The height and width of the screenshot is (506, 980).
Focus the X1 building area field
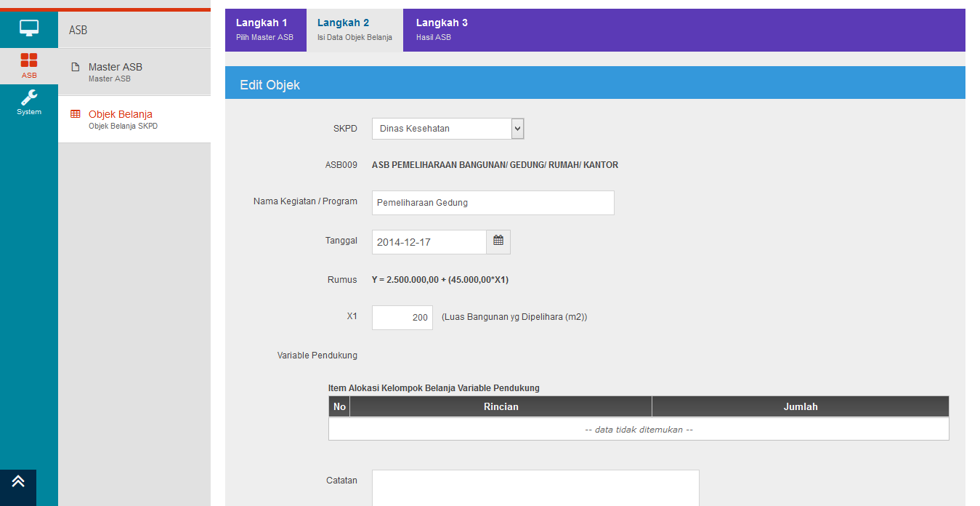(x=402, y=318)
